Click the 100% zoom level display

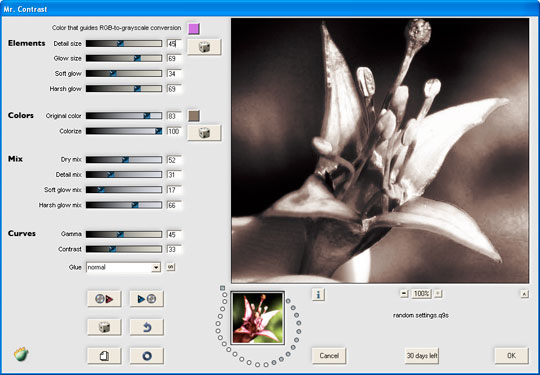(421, 294)
